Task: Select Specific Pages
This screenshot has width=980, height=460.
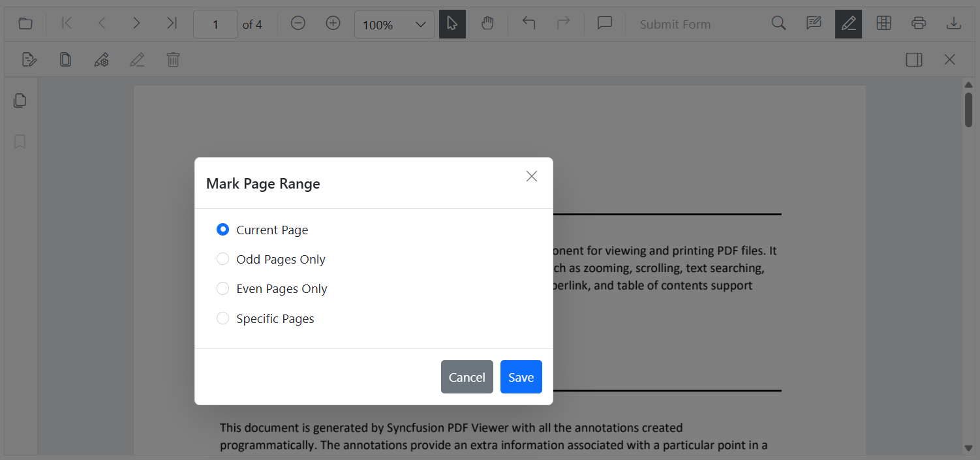Action: tap(222, 318)
